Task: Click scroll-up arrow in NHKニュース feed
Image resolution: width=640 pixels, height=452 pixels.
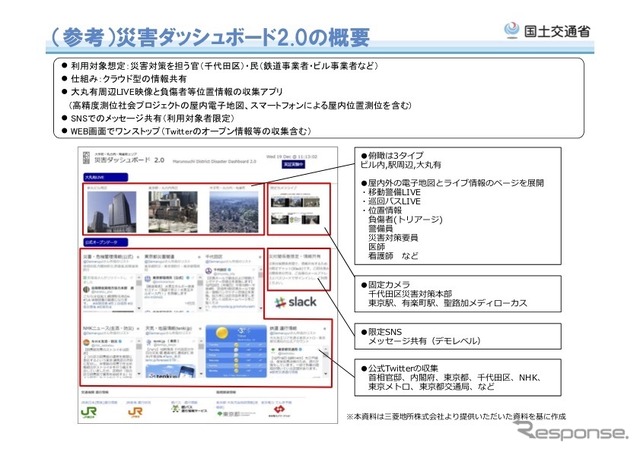Action: (x=139, y=341)
